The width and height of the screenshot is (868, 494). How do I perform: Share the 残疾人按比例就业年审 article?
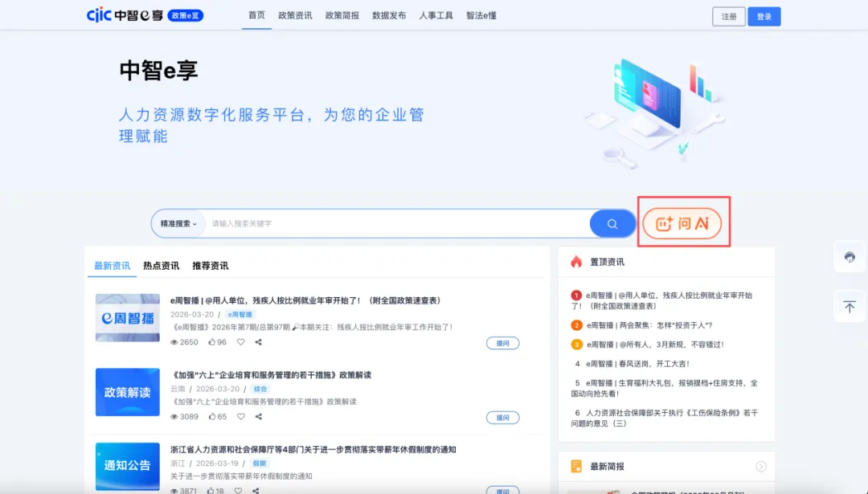[258, 342]
